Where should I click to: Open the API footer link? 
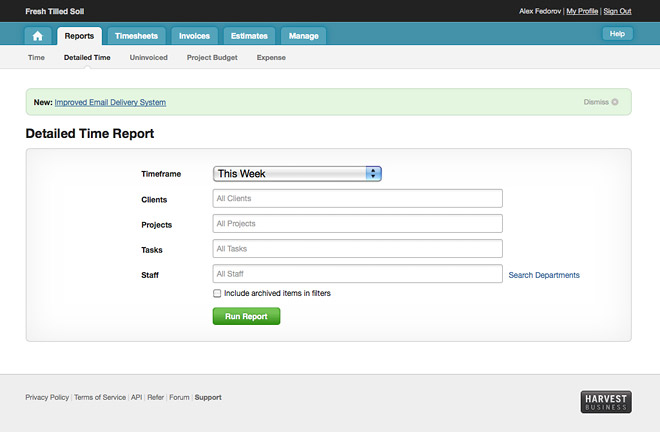[x=136, y=397]
